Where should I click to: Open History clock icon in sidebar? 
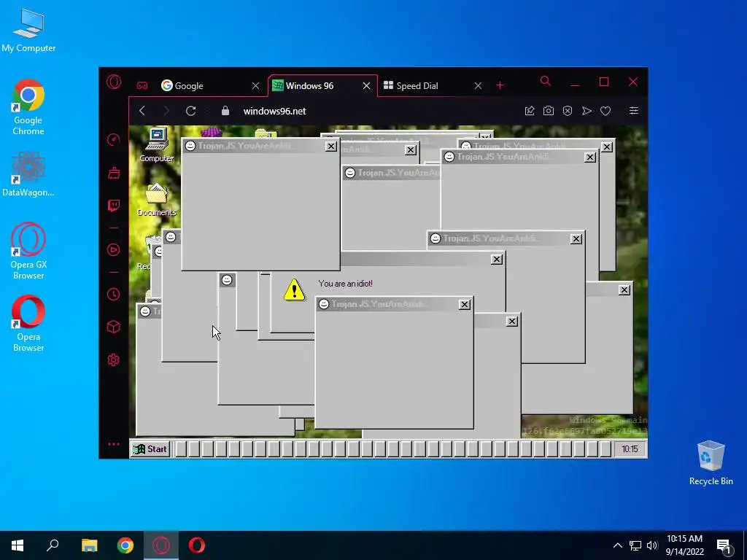pyautogui.click(x=113, y=295)
